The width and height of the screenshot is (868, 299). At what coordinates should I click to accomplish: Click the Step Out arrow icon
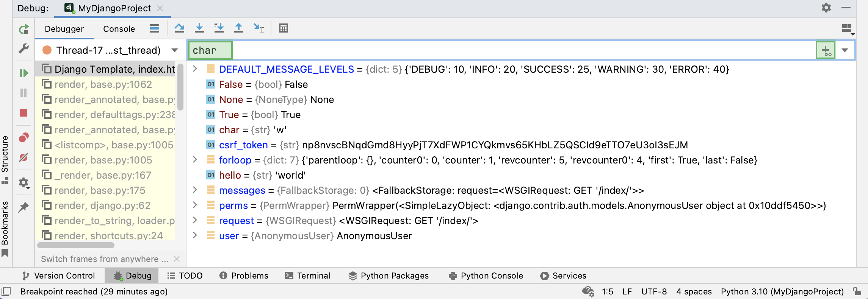238,28
